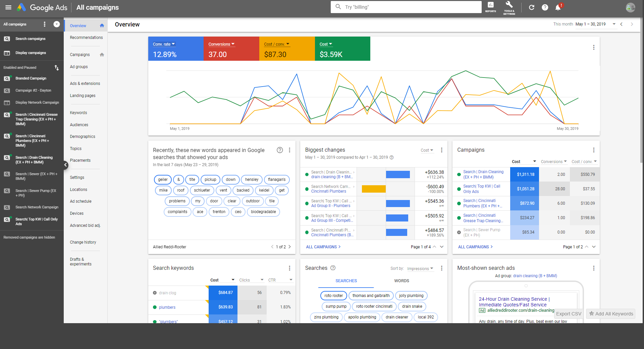Click Biggest changes date comparison help icon
Image resolution: width=644 pixels, height=349 pixels.
coord(391,157)
